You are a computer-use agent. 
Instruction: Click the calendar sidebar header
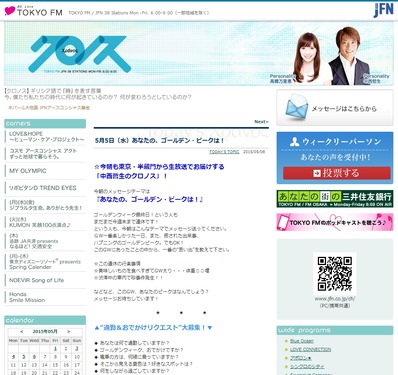tap(45, 320)
